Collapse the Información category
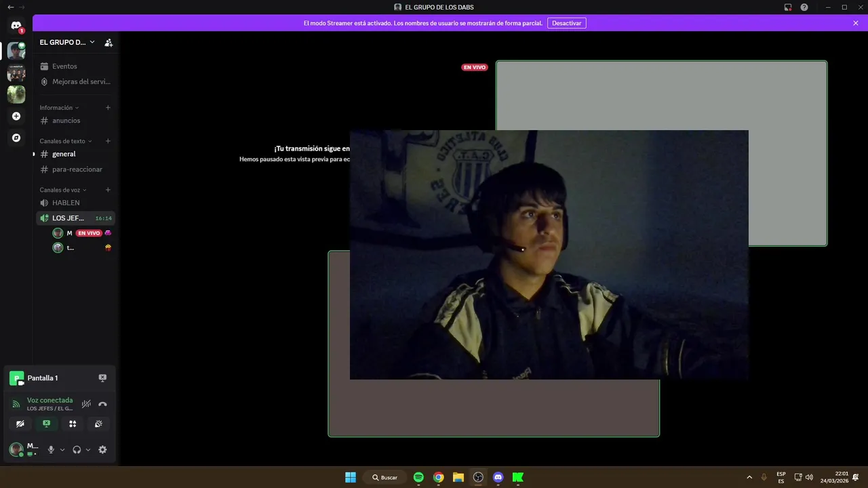 (59, 108)
